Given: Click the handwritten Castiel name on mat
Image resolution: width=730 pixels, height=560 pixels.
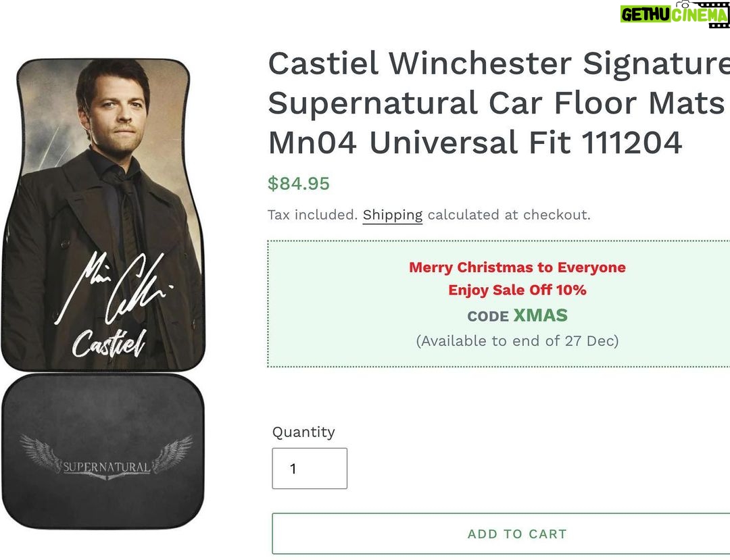Looking at the screenshot, I should 109,345.
